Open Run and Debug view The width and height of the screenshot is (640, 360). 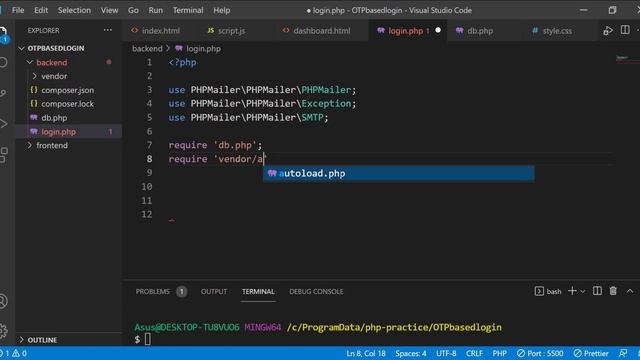click(x=3, y=124)
